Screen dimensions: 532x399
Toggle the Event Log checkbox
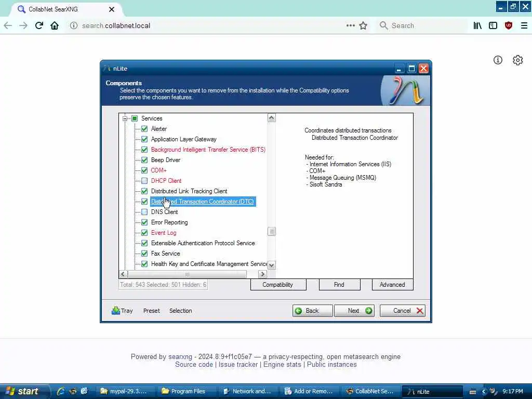[144, 233]
